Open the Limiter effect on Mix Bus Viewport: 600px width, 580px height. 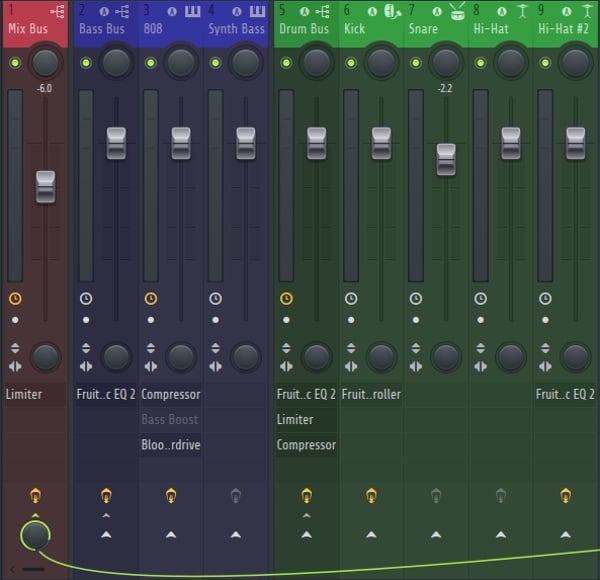click(x=35, y=394)
